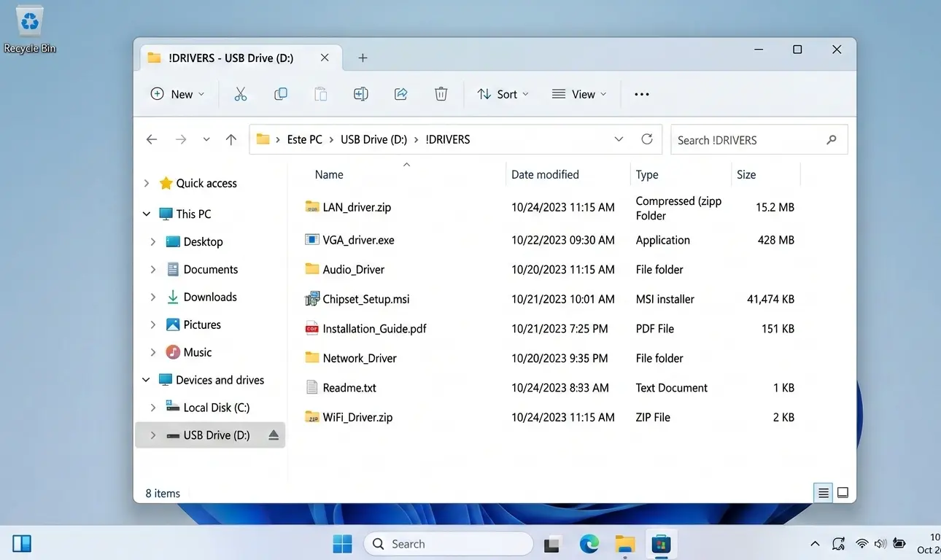Viewport: 941px width, 560px height.
Task: Click the Paste clipboard icon
Action: (x=320, y=94)
